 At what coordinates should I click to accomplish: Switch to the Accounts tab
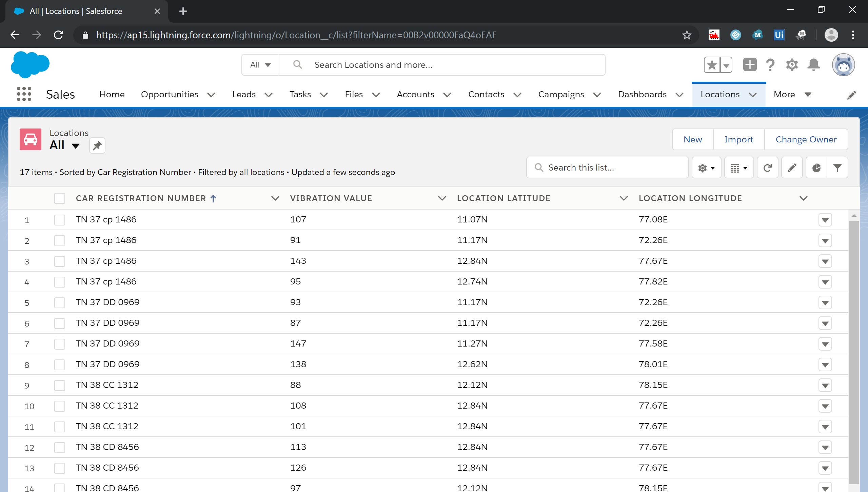415,94
